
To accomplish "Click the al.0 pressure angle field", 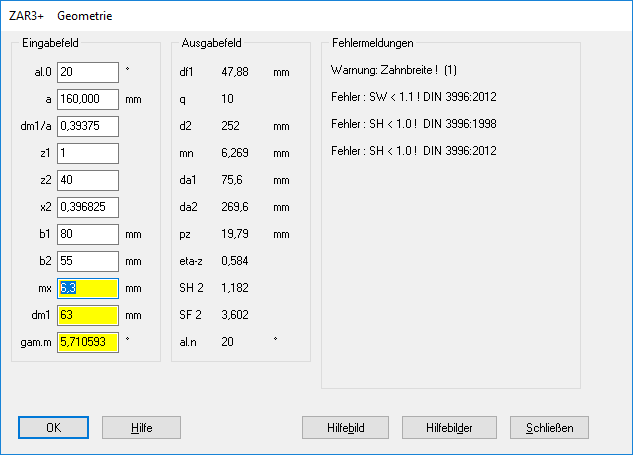I will point(88,72).
